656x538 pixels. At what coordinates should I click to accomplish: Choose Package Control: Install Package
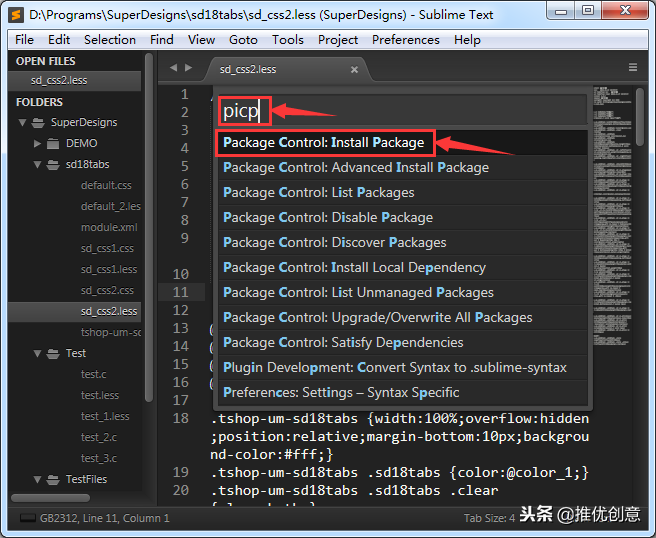point(402,143)
